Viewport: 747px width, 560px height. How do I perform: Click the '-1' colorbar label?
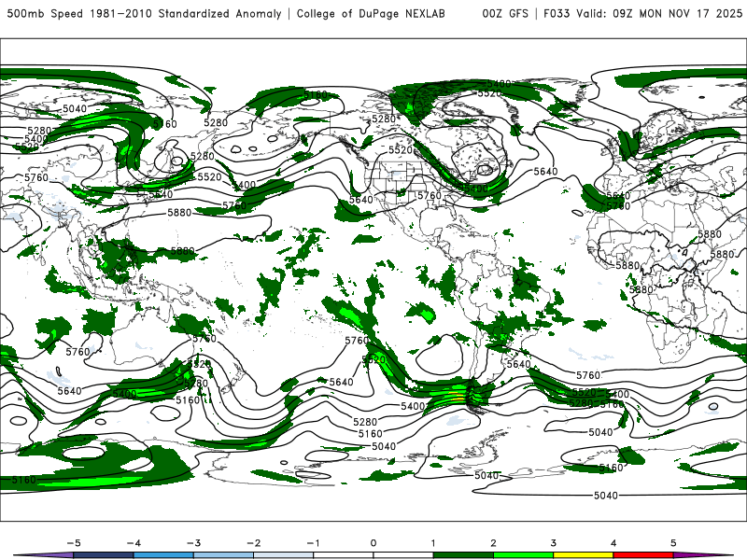tap(313, 543)
